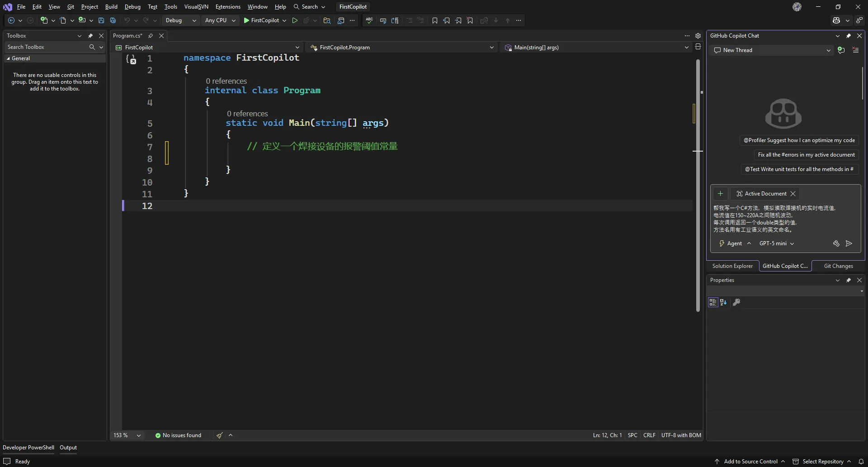Pin the Program.cs tab
The image size is (868, 467).
click(x=151, y=36)
